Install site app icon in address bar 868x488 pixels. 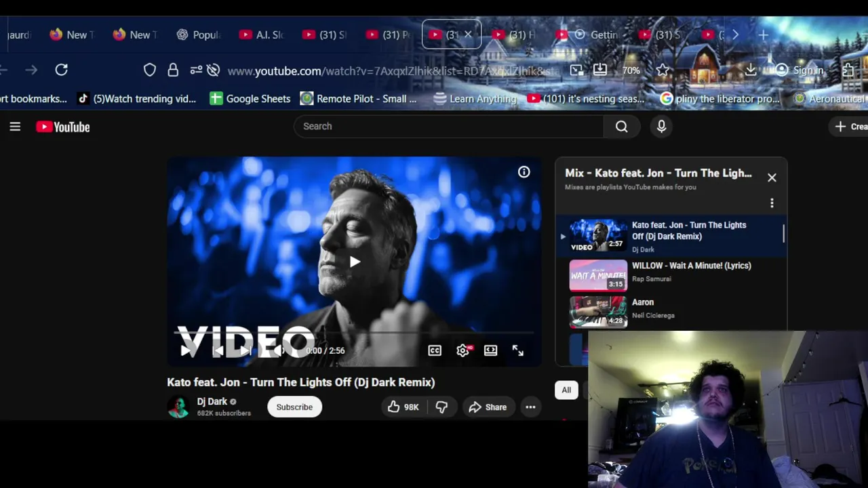click(x=600, y=70)
